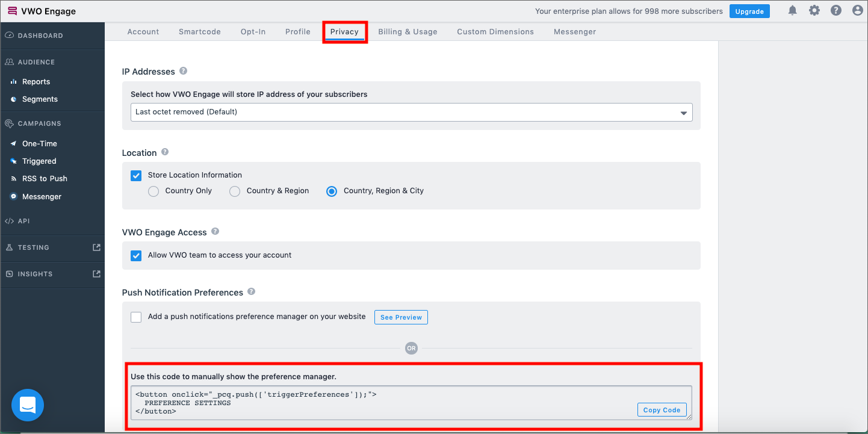868x434 pixels.
Task: Open the notifications bell icon
Action: point(793,10)
